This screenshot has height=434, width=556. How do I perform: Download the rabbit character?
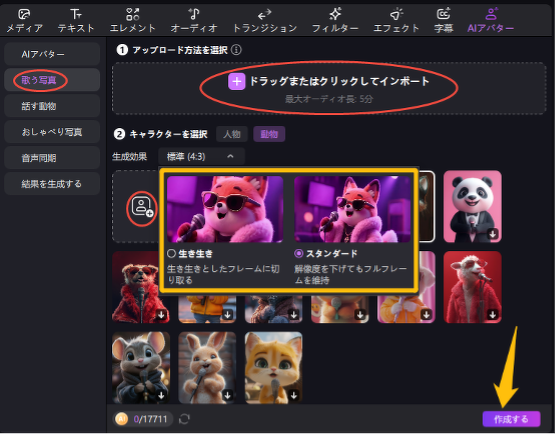pyautogui.click(x=228, y=395)
